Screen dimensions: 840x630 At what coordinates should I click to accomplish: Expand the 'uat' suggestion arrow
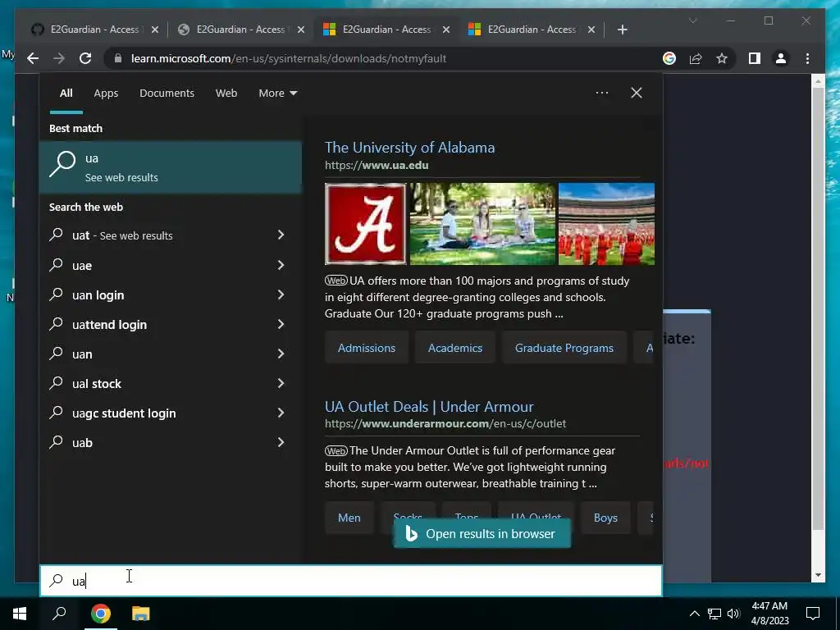pyautogui.click(x=281, y=235)
